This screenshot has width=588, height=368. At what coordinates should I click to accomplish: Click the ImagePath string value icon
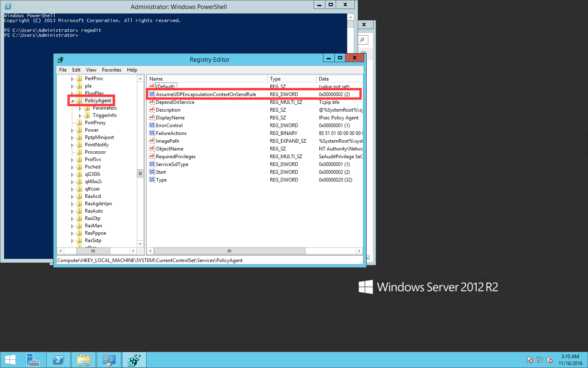point(152,141)
